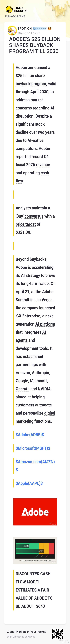Screen dimensions: 70x644
Task: Open the $Apple(AAPL)$ stock link
Action: click(29, 483)
